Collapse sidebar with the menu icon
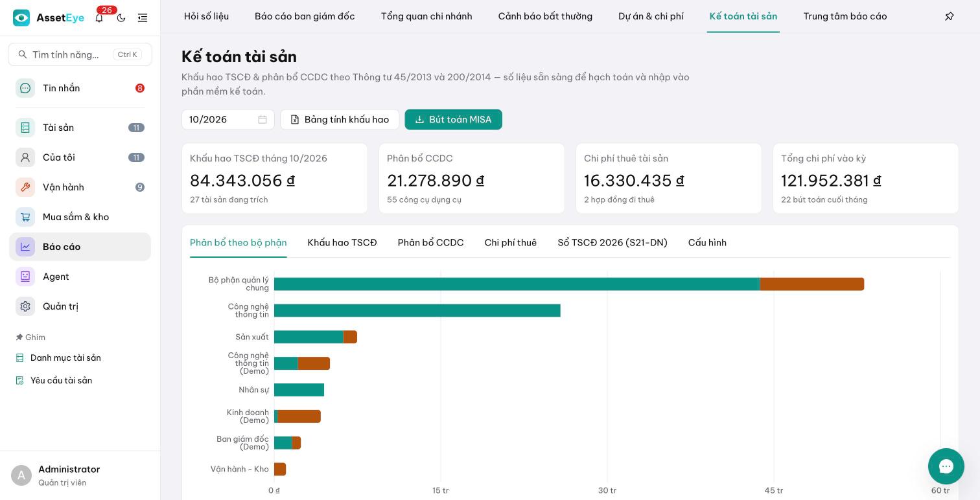The width and height of the screenshot is (980, 500). [x=143, y=17]
